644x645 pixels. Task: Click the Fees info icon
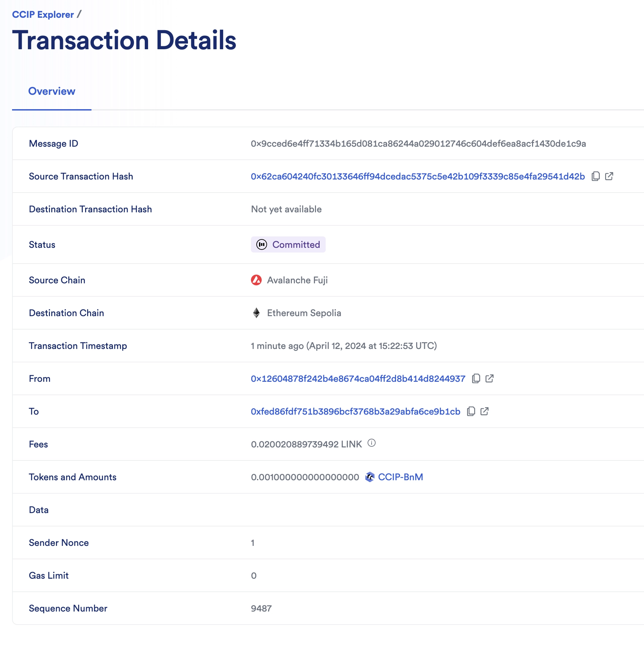372,443
